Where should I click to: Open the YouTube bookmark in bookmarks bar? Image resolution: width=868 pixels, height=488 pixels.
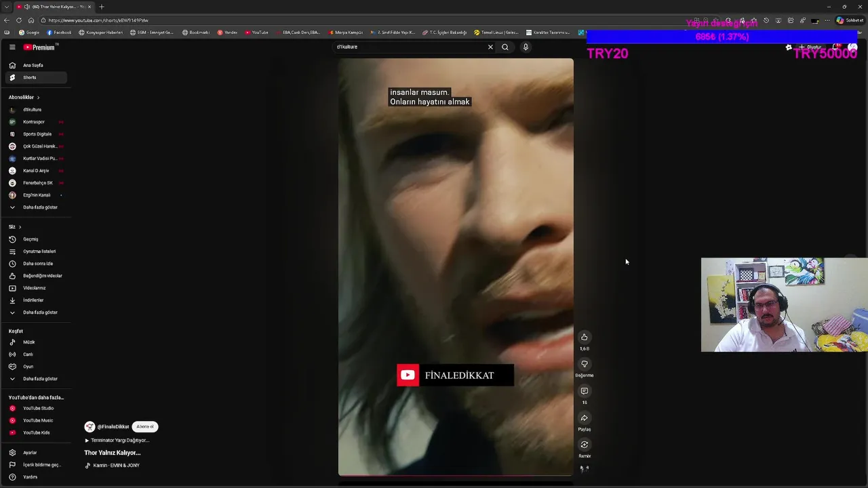(x=256, y=33)
